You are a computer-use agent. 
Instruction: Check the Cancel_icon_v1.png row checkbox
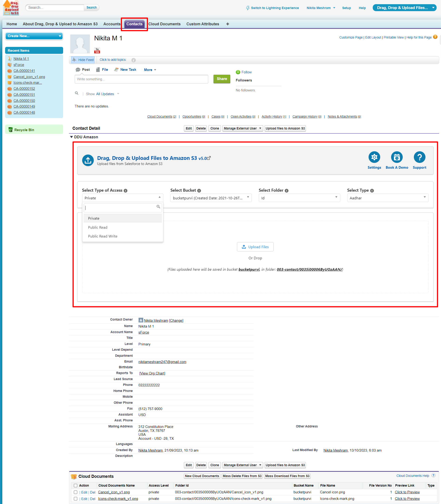coord(76,492)
